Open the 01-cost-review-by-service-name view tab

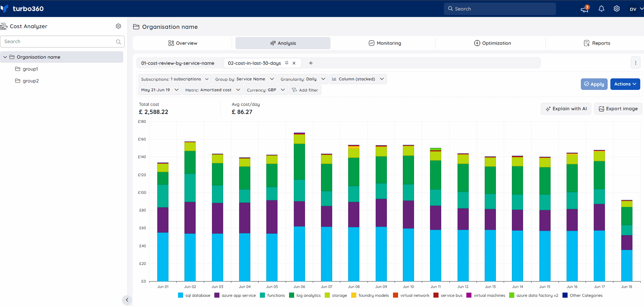178,63
